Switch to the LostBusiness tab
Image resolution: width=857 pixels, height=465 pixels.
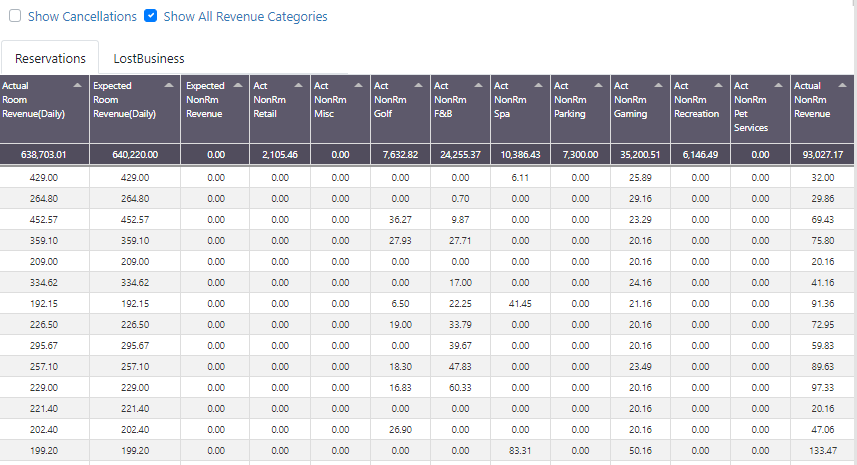point(149,58)
